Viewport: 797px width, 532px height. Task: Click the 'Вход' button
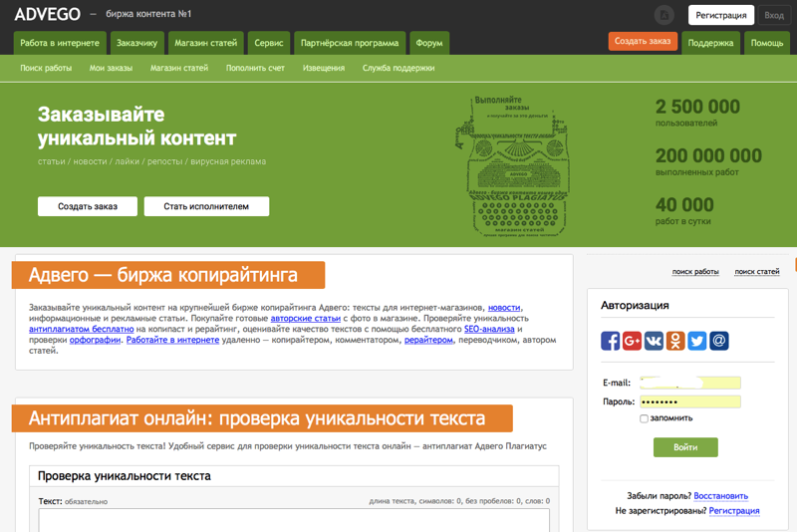click(x=774, y=15)
